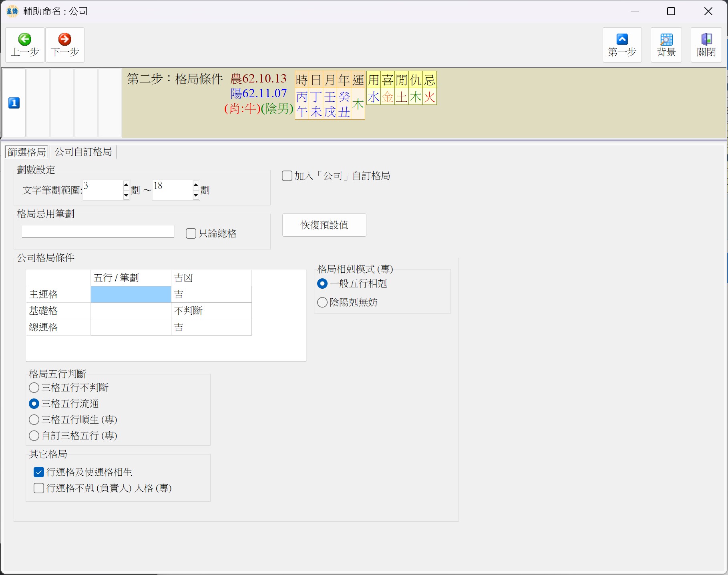Select the blue number 1 step icon
Viewport: 728px width, 575px height.
(14, 103)
